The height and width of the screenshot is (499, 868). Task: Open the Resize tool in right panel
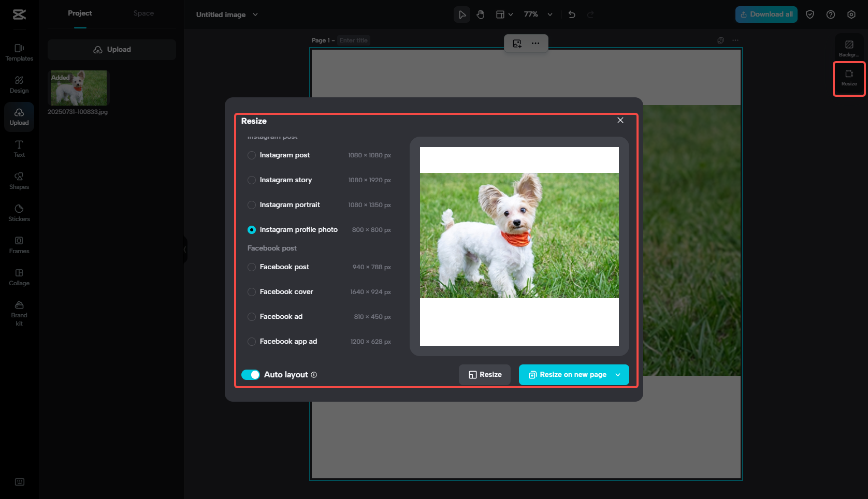point(849,78)
